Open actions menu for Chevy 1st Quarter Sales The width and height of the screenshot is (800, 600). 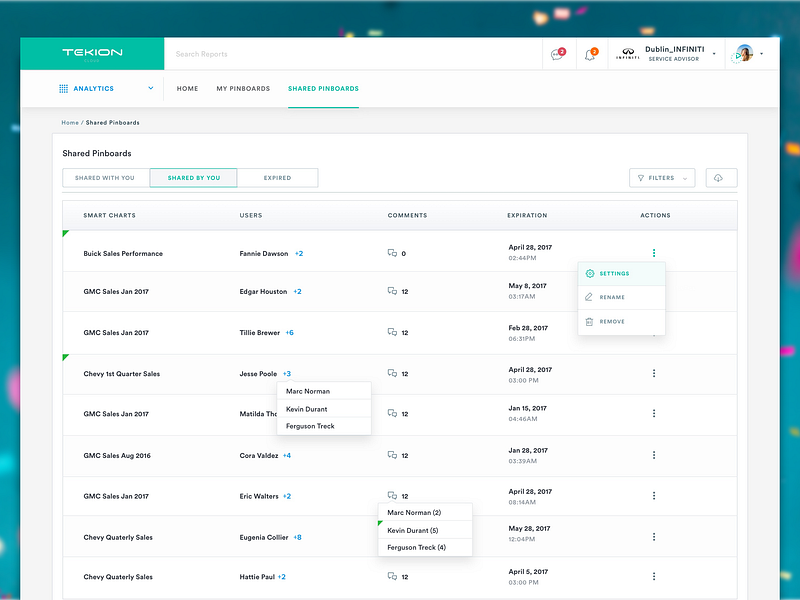click(654, 373)
